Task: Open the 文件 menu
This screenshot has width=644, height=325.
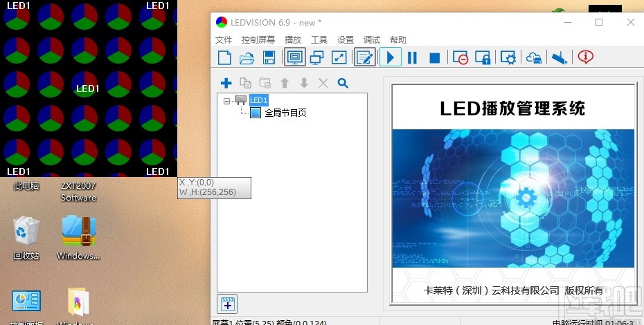Action: (224, 40)
